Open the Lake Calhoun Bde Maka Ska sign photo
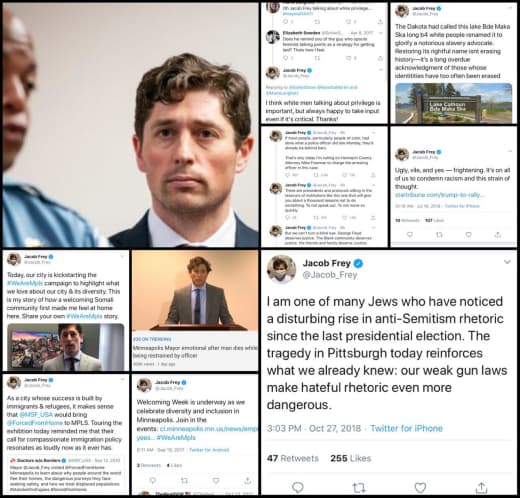Image resolution: width=520 pixels, height=498 pixels. [x=454, y=103]
